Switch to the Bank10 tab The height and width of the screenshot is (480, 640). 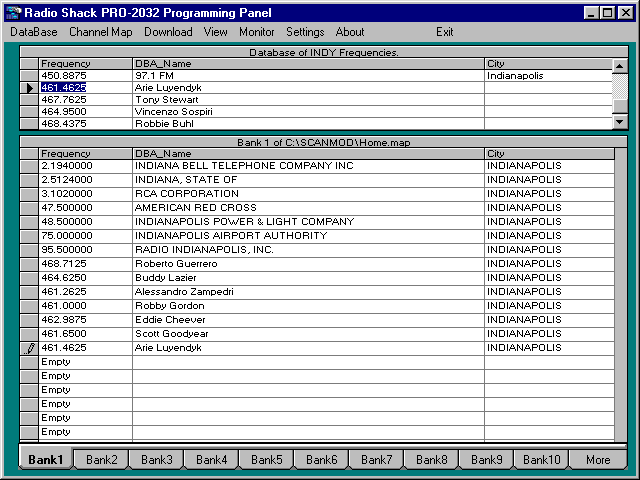point(542,460)
